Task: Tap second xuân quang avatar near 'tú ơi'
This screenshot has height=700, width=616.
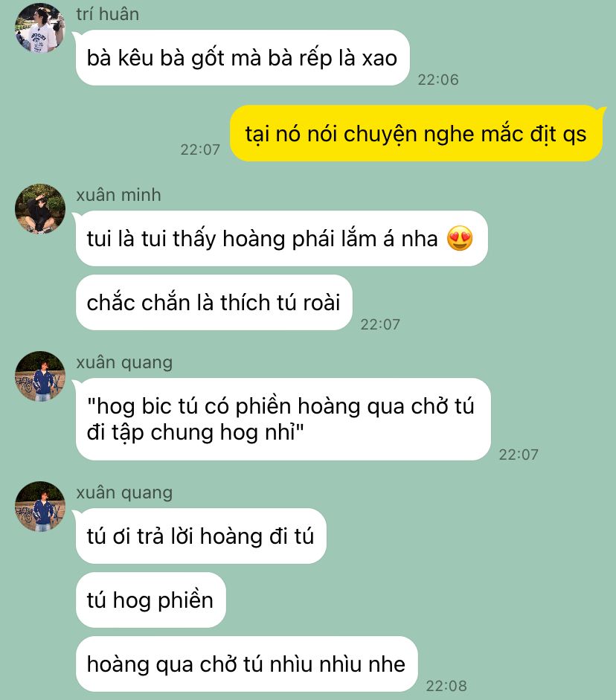Action: [40, 507]
